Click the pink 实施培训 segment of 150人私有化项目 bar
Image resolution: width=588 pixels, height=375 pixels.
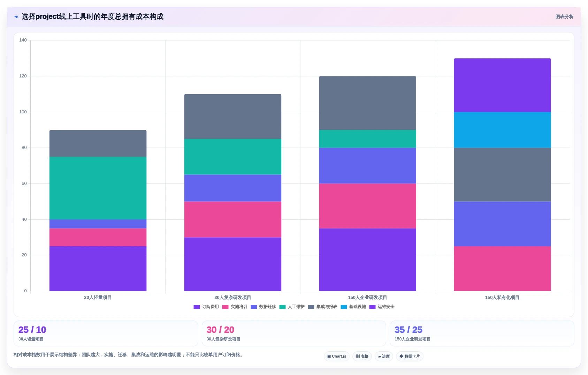[502, 269]
